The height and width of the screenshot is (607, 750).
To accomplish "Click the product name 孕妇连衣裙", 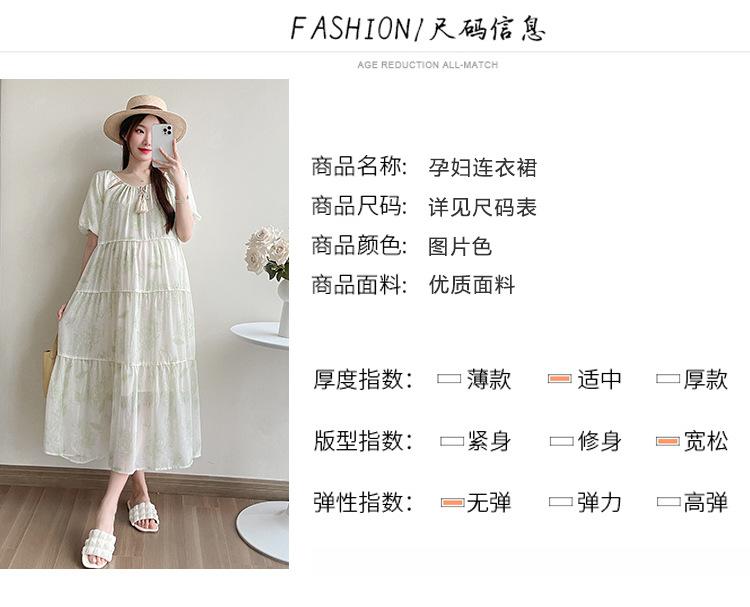I will click(482, 167).
